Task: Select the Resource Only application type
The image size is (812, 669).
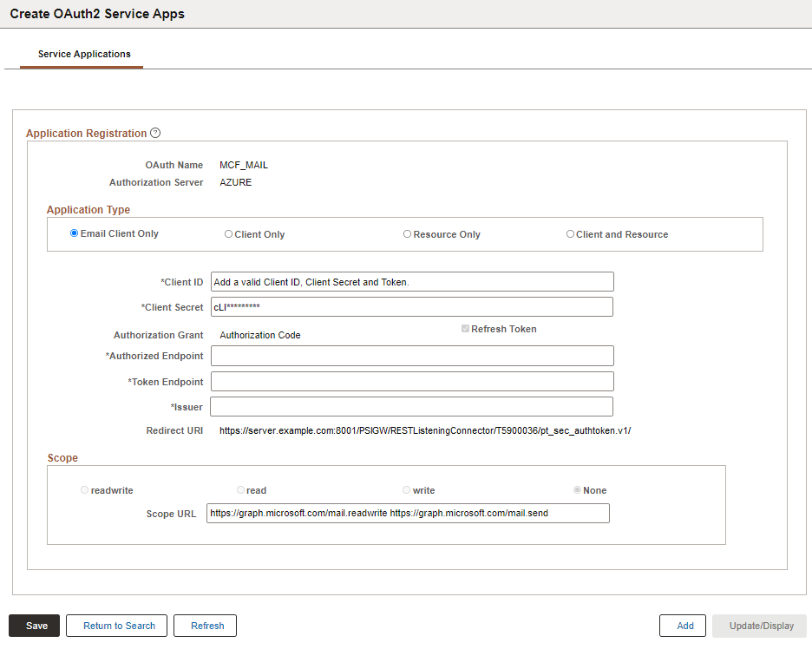Action: [x=407, y=233]
